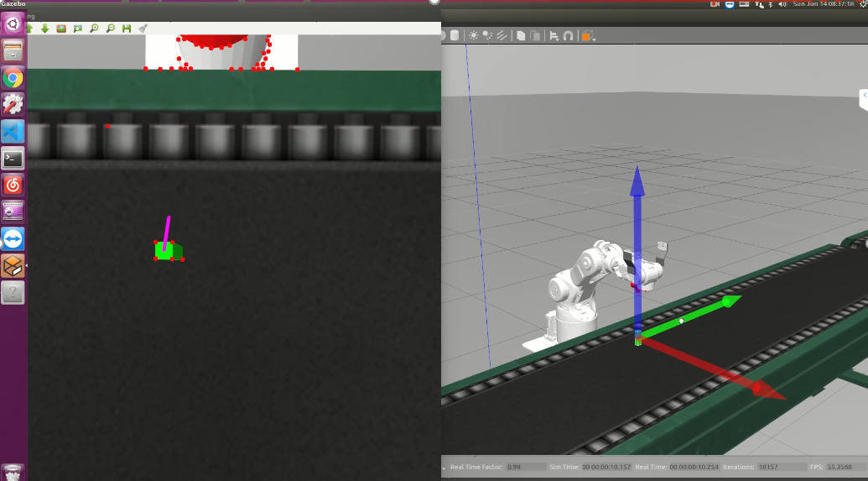Click the Sim Time value field

click(607, 467)
